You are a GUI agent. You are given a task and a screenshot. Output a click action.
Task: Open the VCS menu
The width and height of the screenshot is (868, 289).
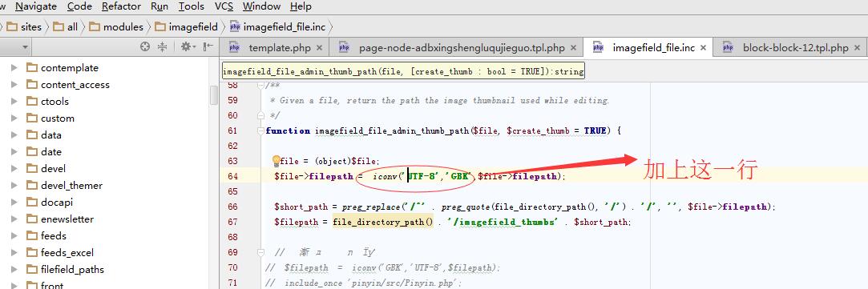pyautogui.click(x=224, y=6)
